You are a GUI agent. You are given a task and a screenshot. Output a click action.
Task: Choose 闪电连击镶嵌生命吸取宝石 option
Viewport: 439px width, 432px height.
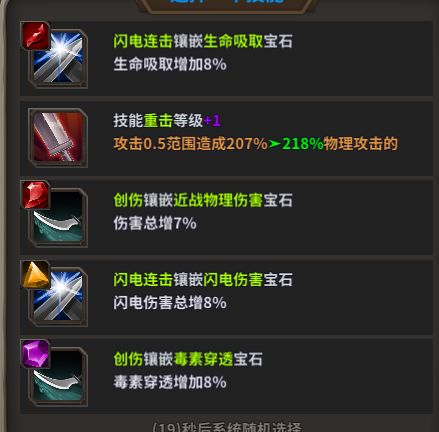[x=227, y=58]
